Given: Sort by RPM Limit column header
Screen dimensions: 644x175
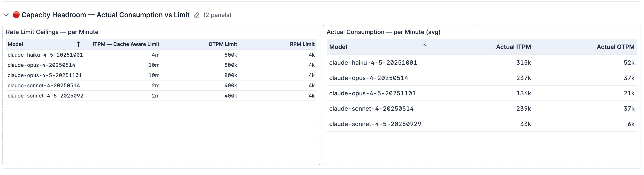Looking at the screenshot, I should click(x=302, y=44).
